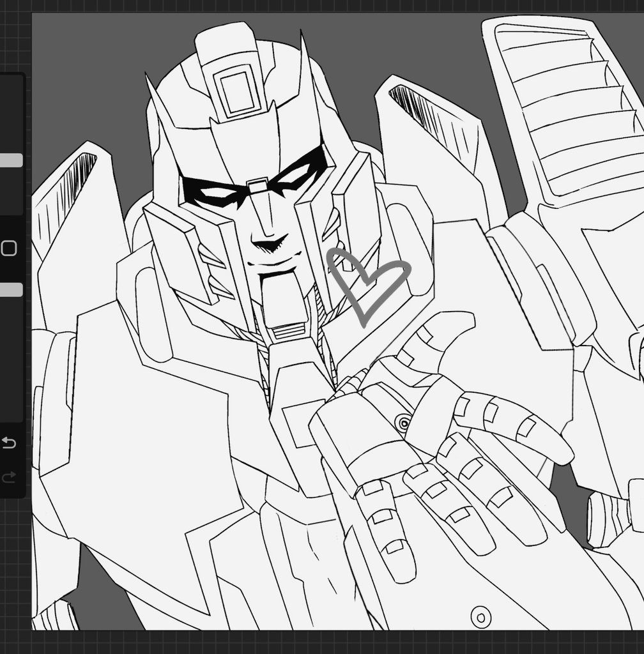Click the undo arrow in the sidebar
Image resolution: width=644 pixels, height=654 pixels.
9,442
